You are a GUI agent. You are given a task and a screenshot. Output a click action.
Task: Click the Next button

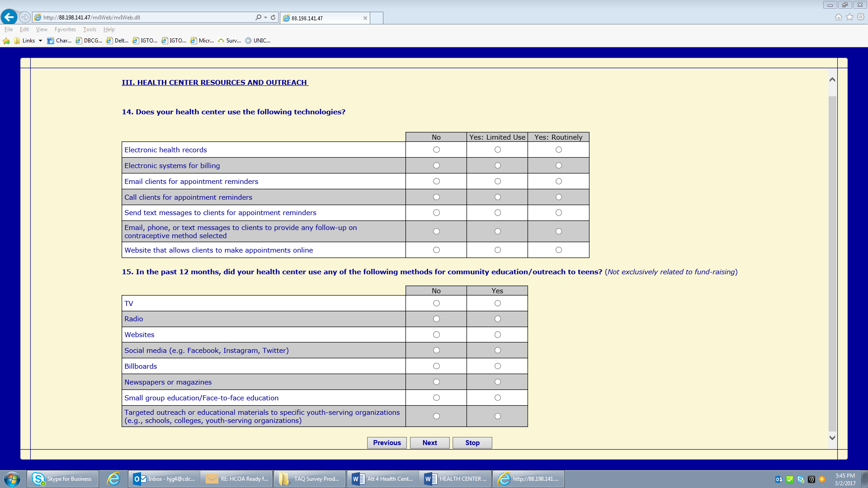pyautogui.click(x=429, y=443)
